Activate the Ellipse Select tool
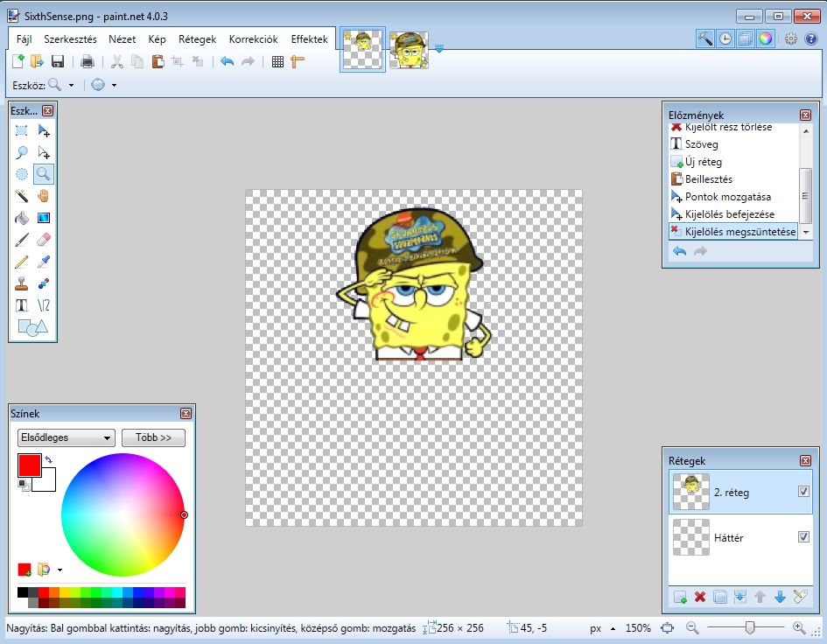 click(x=22, y=174)
